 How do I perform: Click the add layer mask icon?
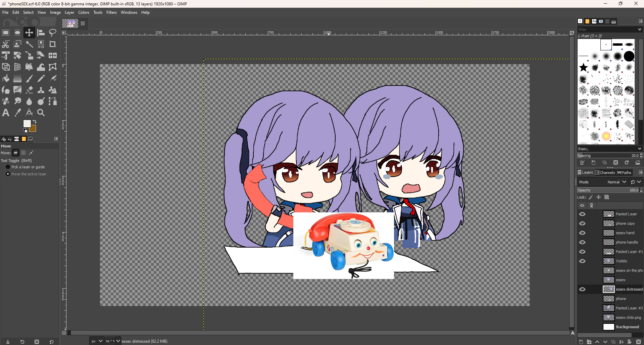(629, 342)
